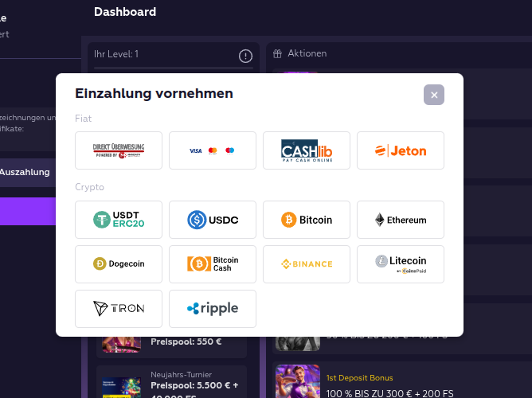Select Binance deposit option
This screenshot has width=532, height=398.
[x=307, y=264]
